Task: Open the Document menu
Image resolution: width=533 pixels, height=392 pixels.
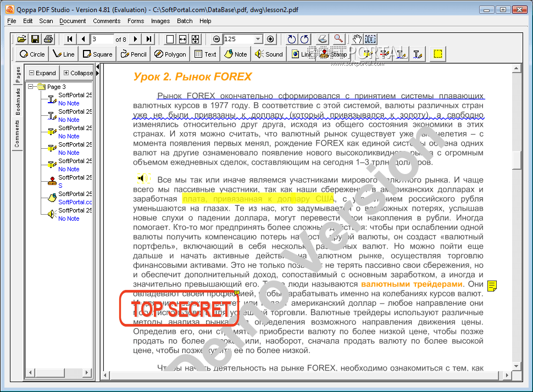Action: coord(73,21)
